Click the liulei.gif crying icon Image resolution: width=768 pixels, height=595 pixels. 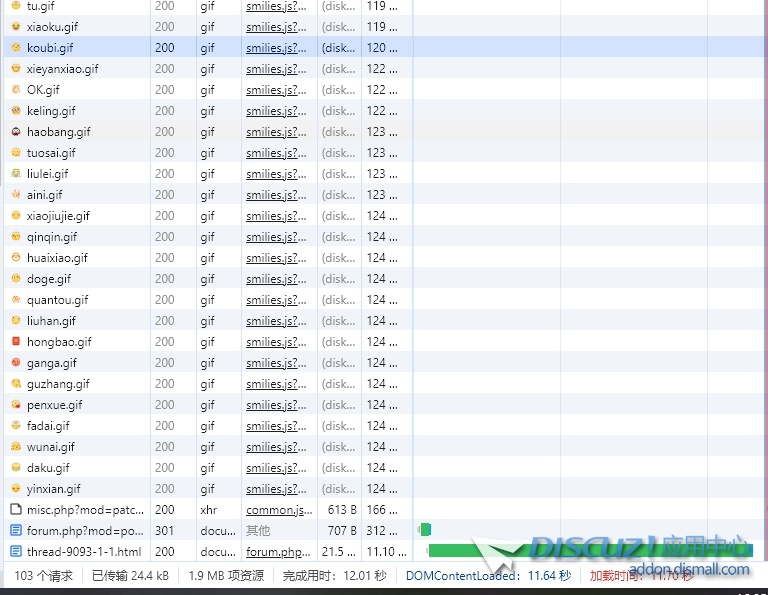[x=16, y=173]
